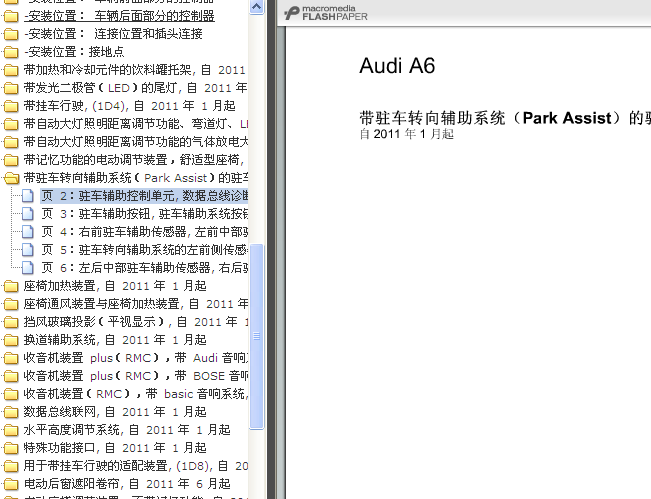Click the tree panel vertical scrollbar thumb
The height and width of the screenshot is (499, 651).
(257, 336)
